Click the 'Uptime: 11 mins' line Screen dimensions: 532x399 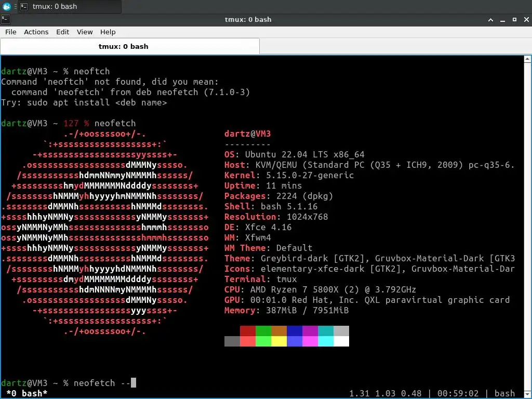click(x=263, y=186)
